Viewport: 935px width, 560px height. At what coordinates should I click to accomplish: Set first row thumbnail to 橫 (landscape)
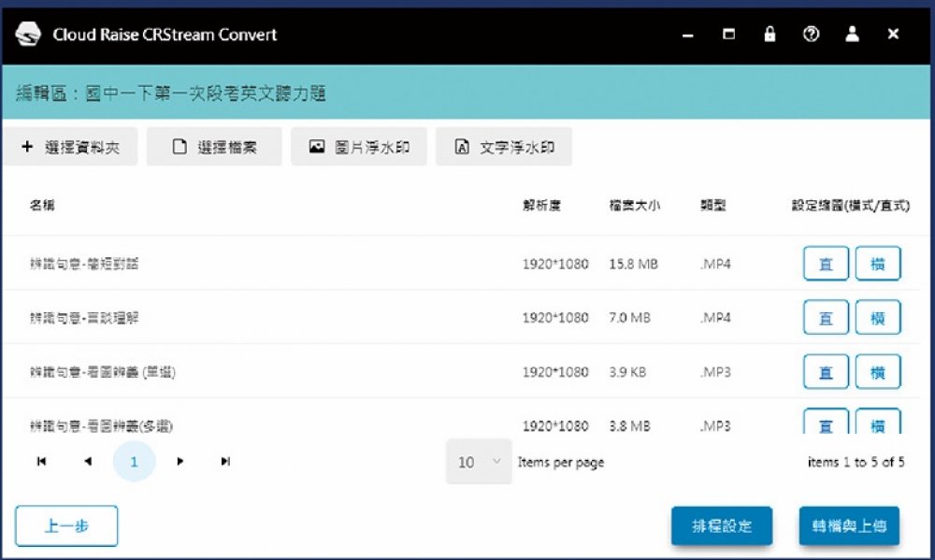click(x=878, y=264)
